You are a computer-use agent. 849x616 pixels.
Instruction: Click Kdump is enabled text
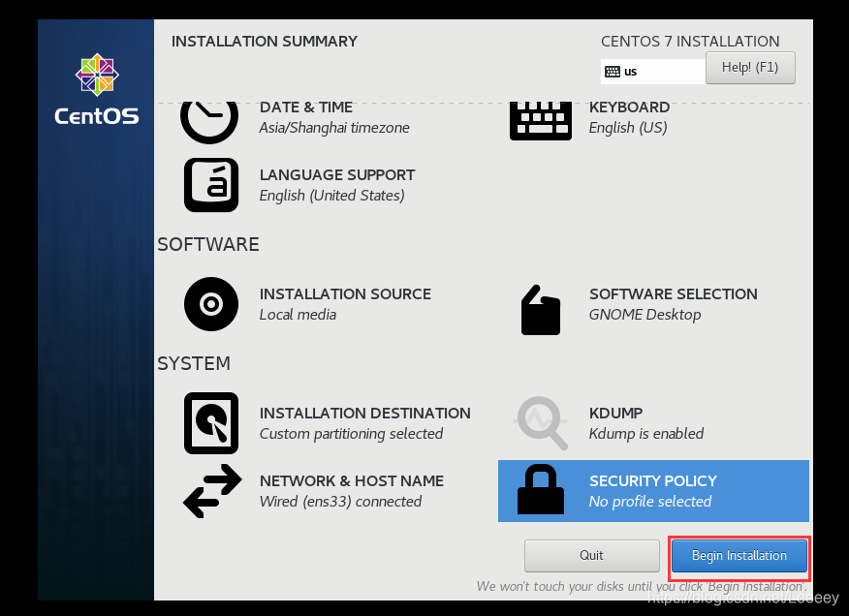pyautogui.click(x=646, y=434)
